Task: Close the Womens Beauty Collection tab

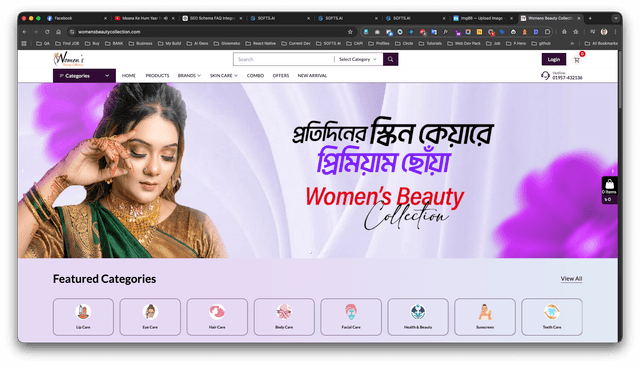Action: click(579, 18)
